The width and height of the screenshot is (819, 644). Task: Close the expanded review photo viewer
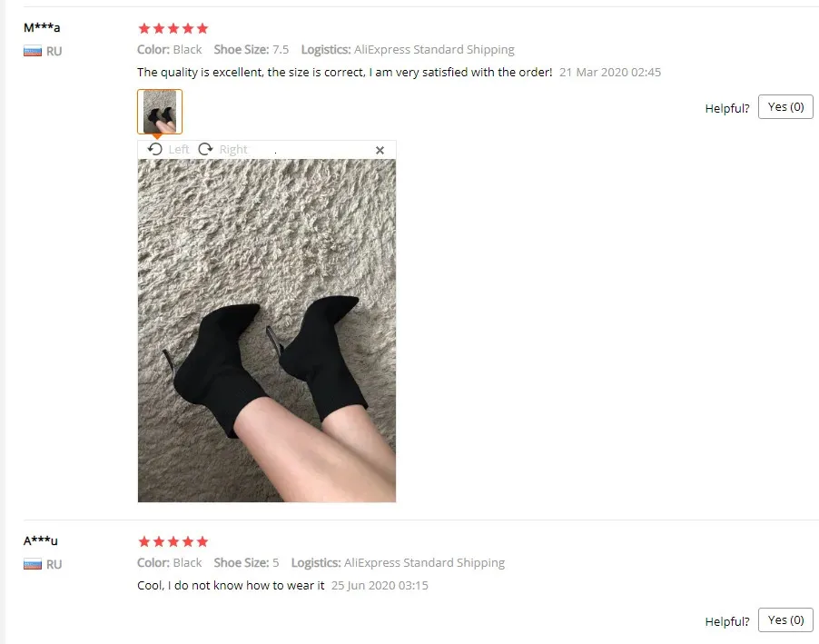380,151
